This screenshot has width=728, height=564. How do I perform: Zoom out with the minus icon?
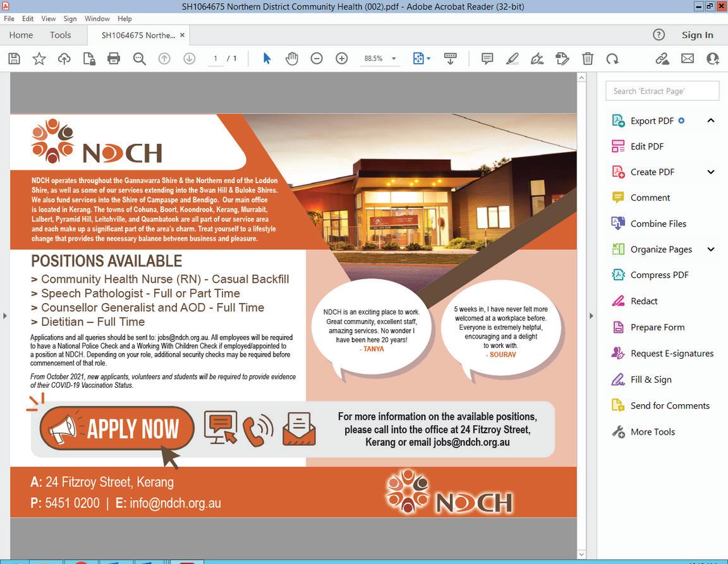click(317, 59)
